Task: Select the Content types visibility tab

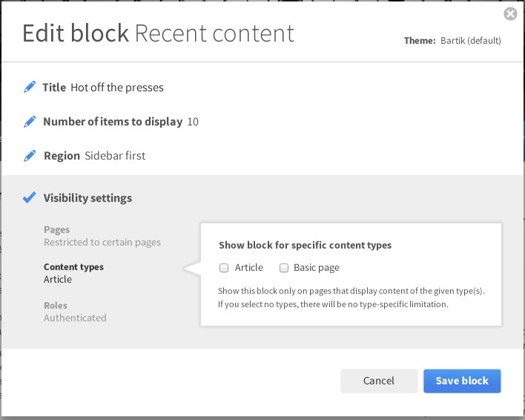Action: point(73,267)
